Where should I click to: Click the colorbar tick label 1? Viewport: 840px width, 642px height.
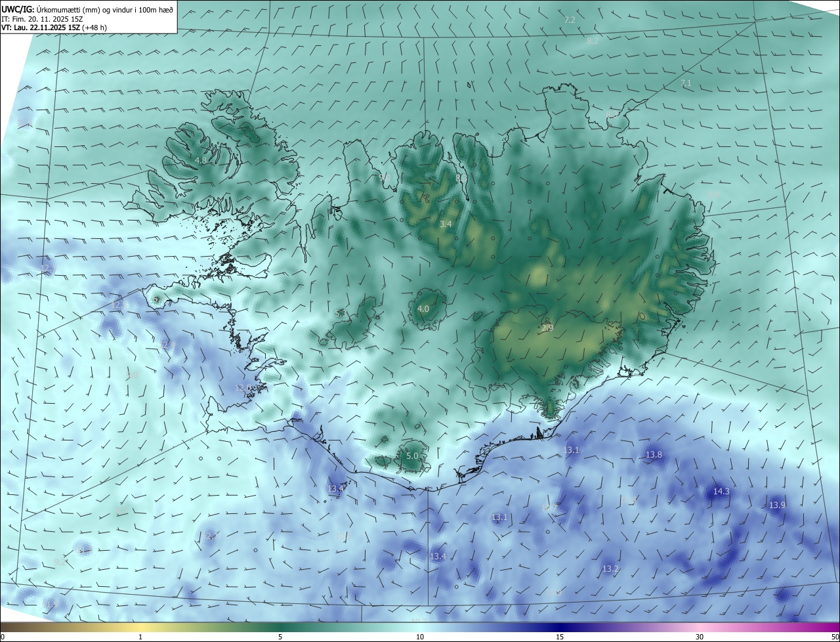[x=140, y=637]
